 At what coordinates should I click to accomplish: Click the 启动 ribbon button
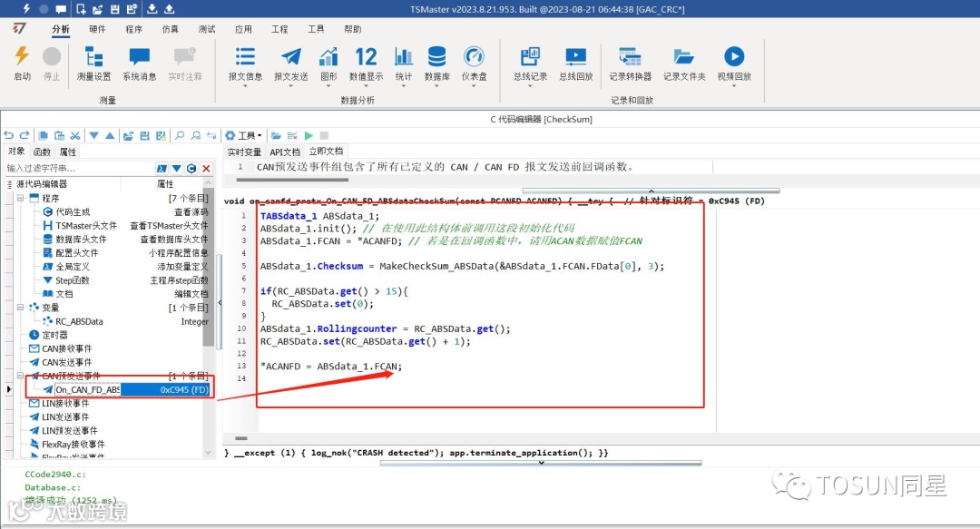(x=22, y=64)
